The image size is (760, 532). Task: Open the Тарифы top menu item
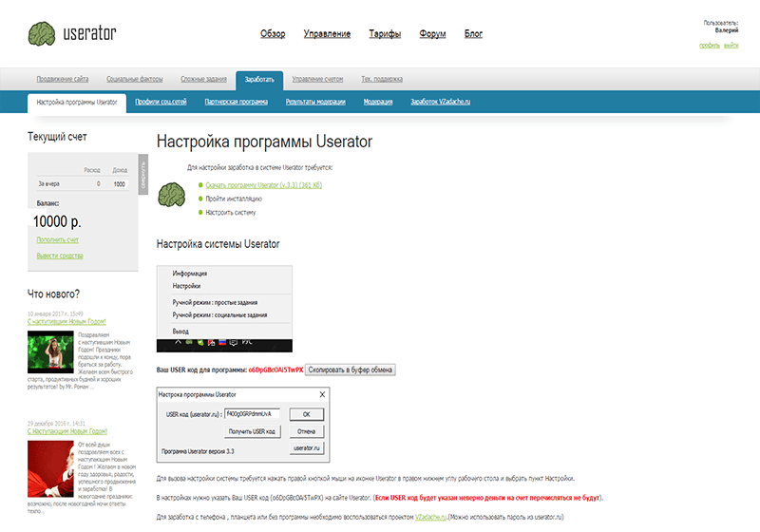pos(386,34)
